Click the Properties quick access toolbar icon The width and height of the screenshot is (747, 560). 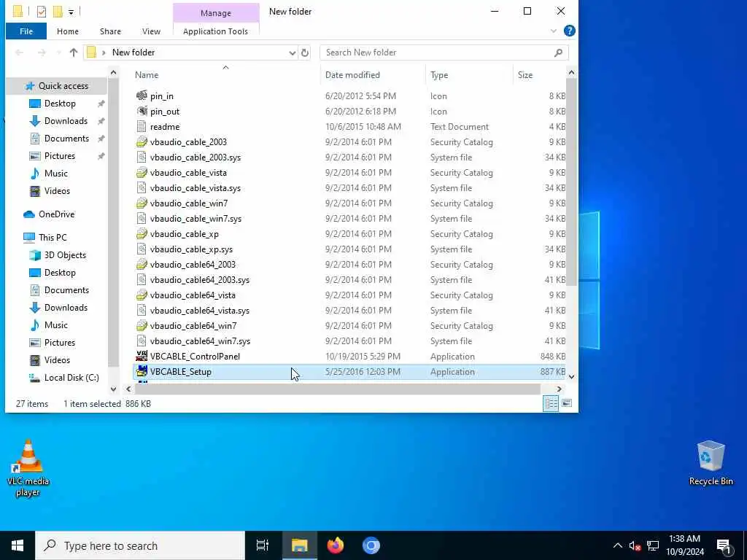tap(42, 12)
